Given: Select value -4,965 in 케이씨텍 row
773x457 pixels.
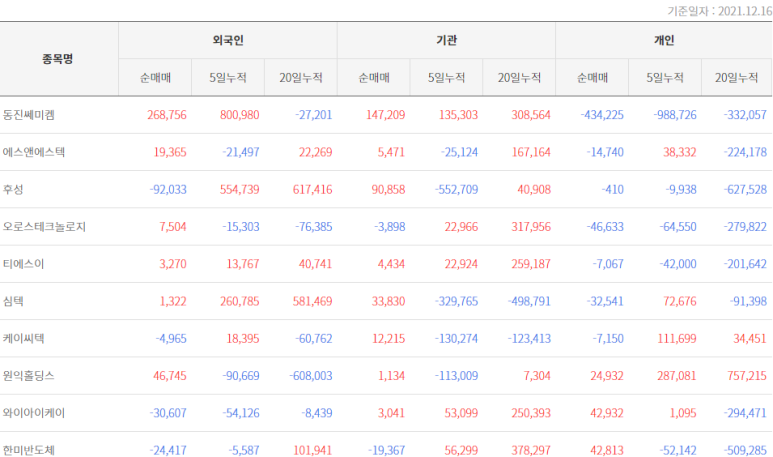Looking at the screenshot, I should click(171, 339).
